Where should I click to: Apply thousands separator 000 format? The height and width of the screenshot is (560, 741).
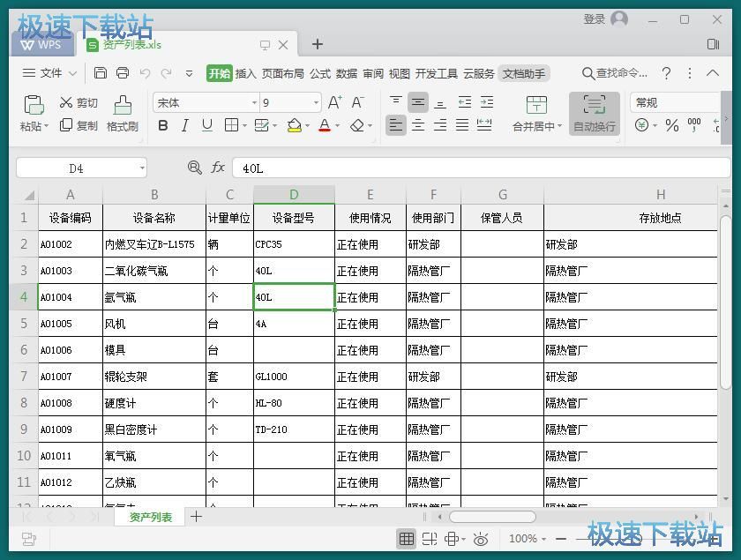click(693, 124)
